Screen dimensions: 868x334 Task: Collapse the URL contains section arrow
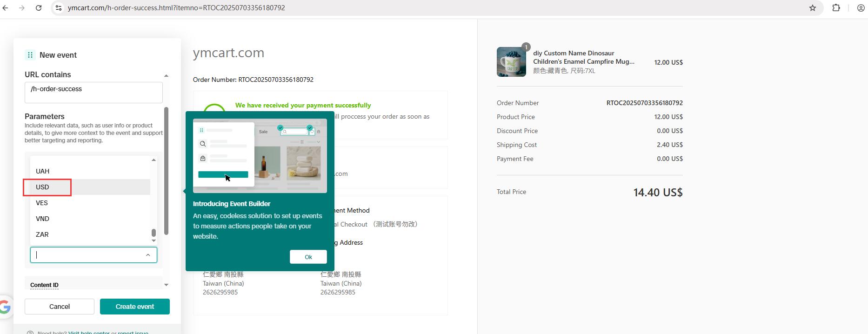(166, 75)
